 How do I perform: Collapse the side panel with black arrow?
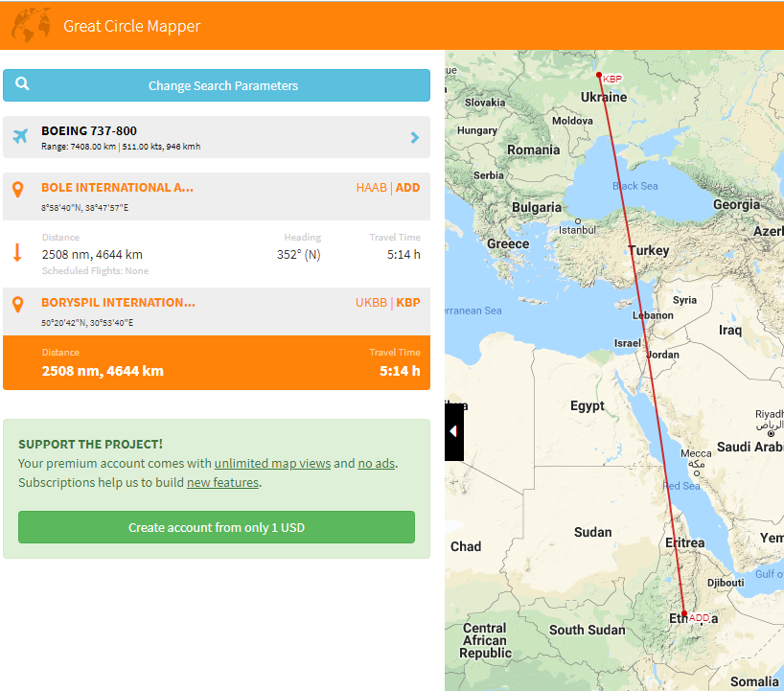(x=453, y=432)
